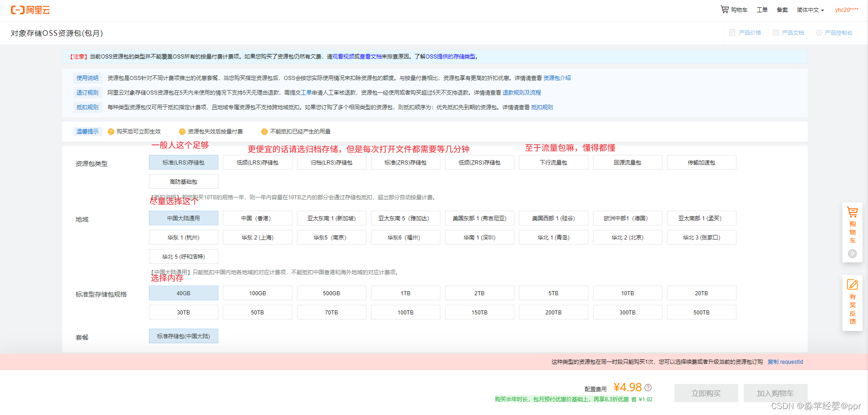Image resolution: width=868 pixels, height=415 pixels.
Task: Select the 20TB storage spec
Action: coord(702,293)
